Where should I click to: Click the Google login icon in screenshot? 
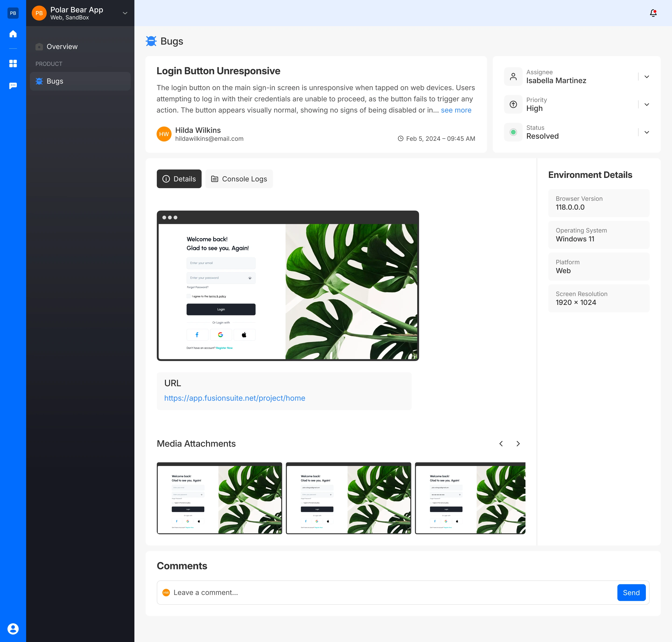(220, 335)
